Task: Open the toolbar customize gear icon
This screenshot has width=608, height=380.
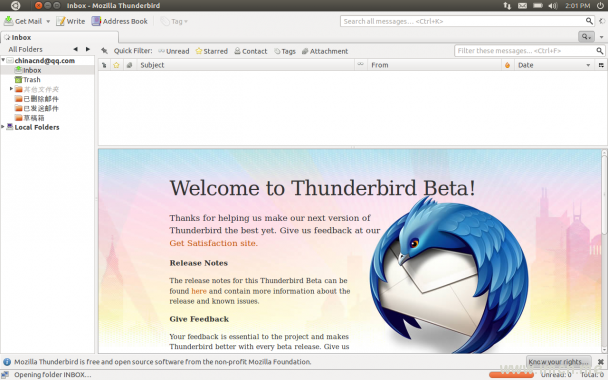Action: point(602,21)
